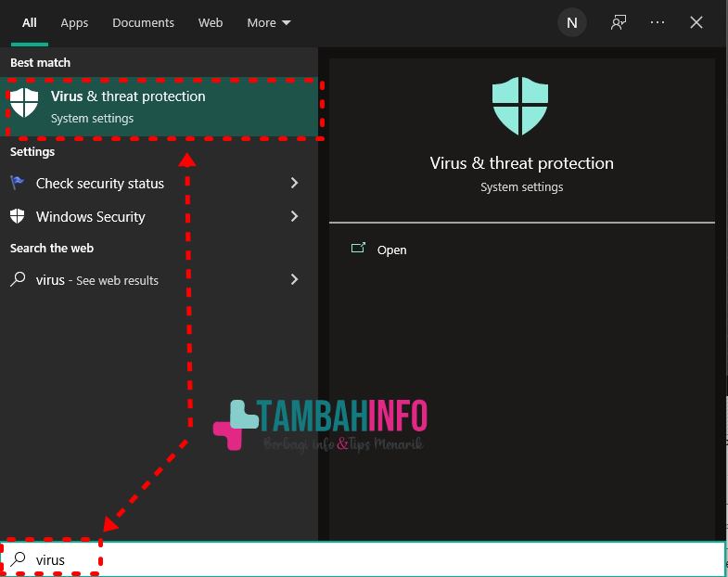This screenshot has height=577, width=728.
Task: Click the Settings section heading
Action: [32, 152]
